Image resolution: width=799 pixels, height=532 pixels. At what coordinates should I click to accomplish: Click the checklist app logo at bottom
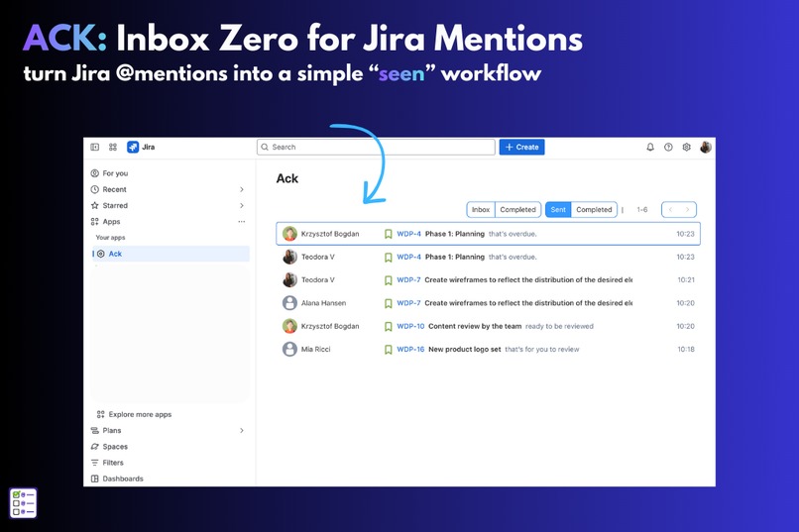(x=24, y=503)
